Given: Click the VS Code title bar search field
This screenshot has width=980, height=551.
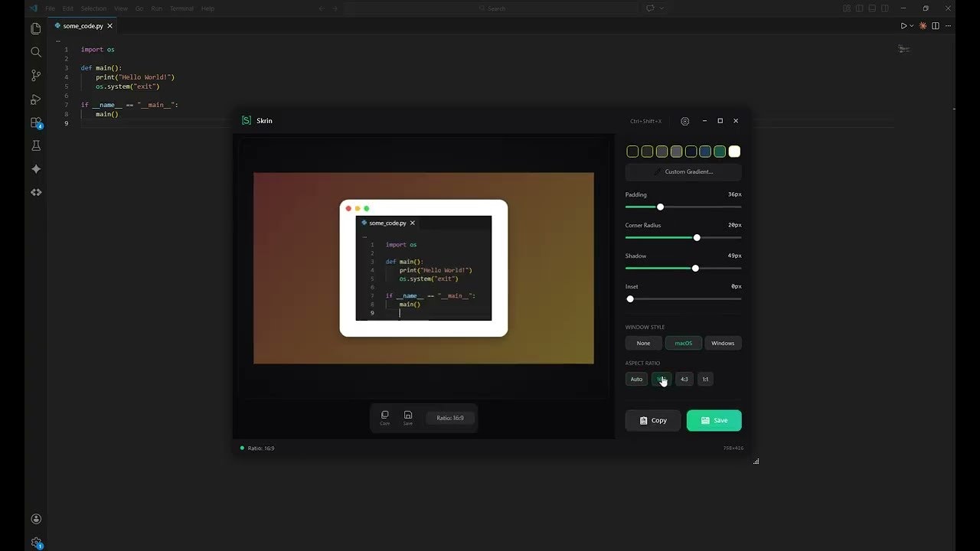Looking at the screenshot, I should pyautogui.click(x=491, y=8).
